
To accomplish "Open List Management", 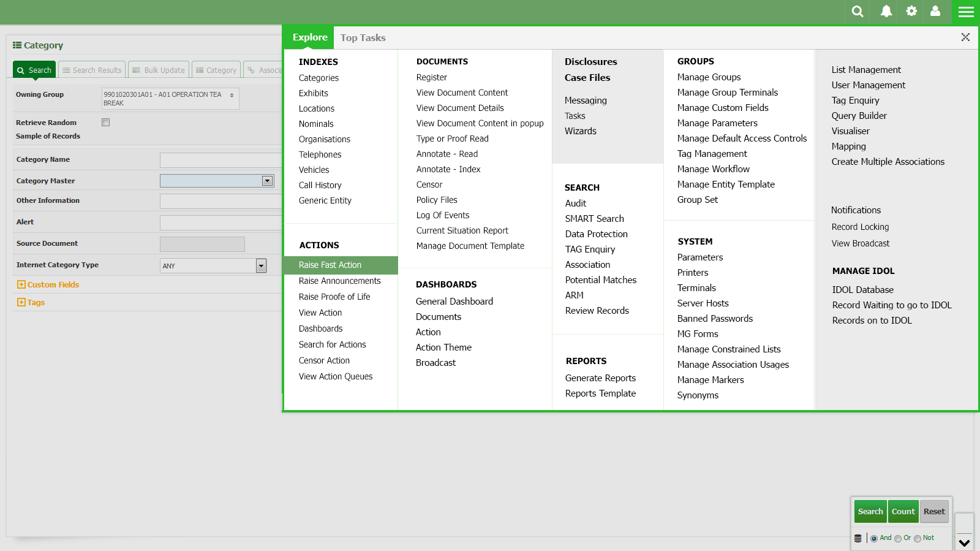I will [866, 70].
